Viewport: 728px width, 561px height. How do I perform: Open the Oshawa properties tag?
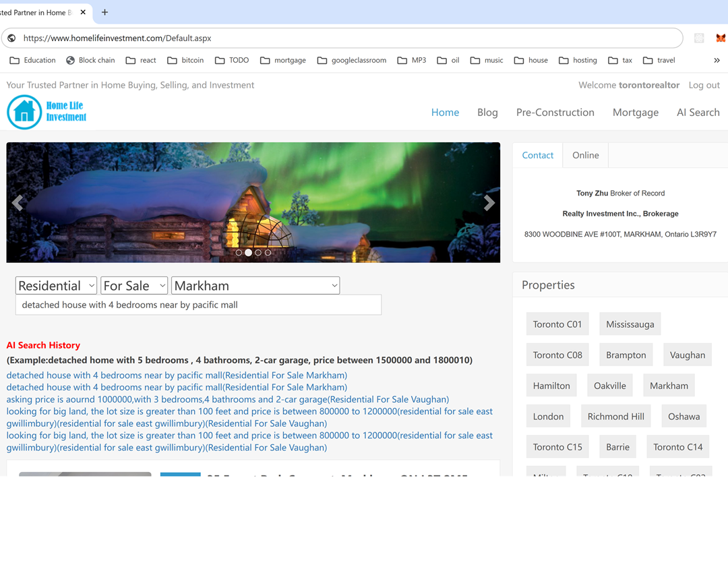pos(684,416)
